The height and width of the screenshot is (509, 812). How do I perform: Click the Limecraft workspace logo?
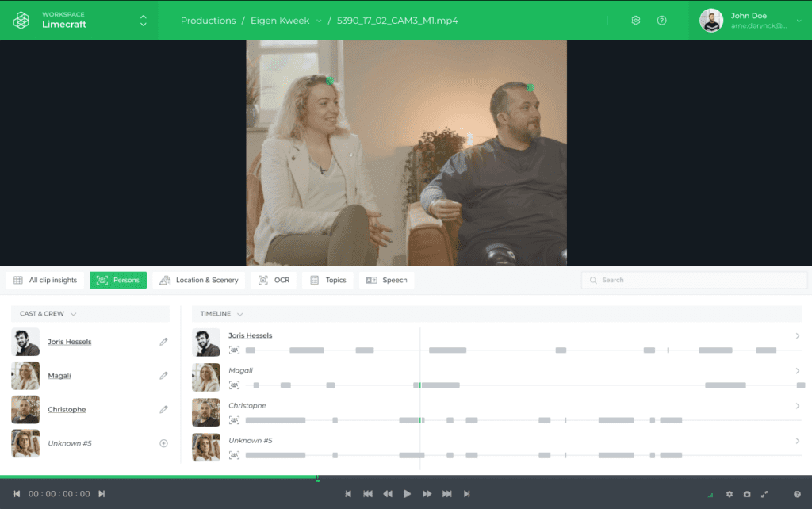tap(21, 21)
